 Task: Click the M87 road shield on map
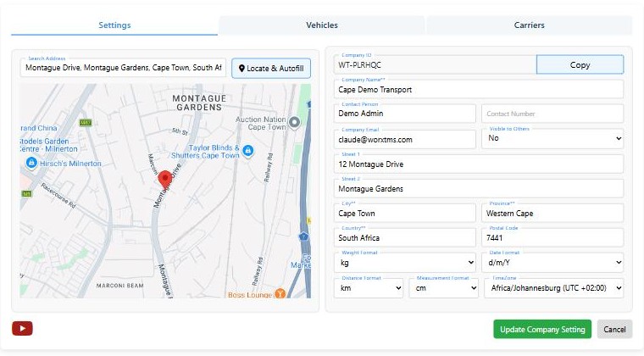86,122
